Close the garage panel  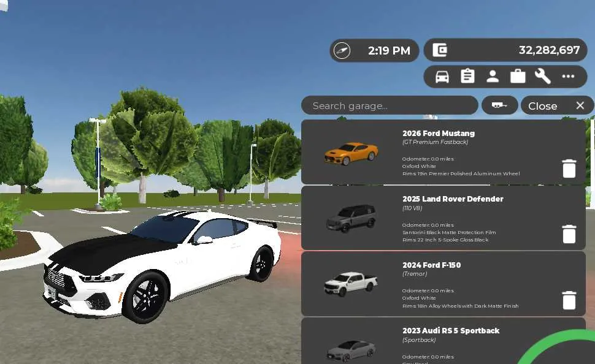click(x=557, y=106)
